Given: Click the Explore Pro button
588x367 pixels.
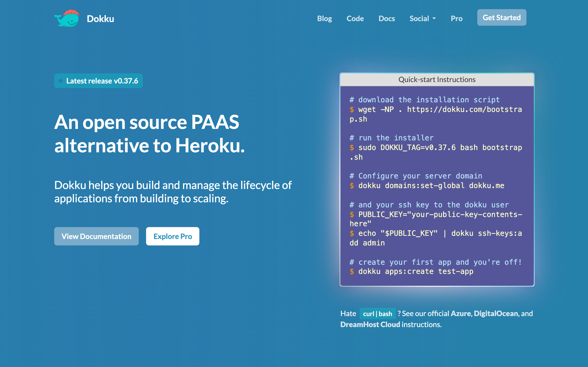Looking at the screenshot, I should click(172, 236).
